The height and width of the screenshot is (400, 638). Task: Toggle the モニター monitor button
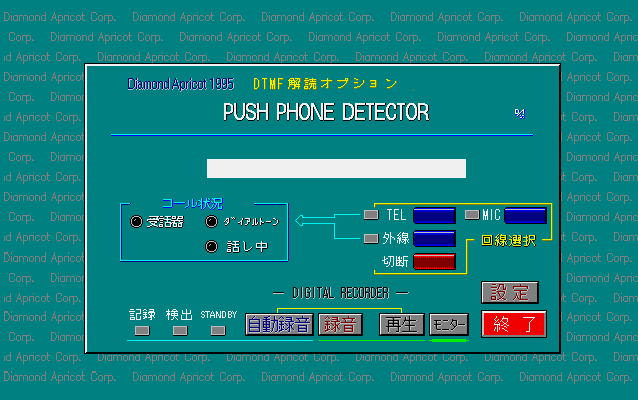[449, 325]
